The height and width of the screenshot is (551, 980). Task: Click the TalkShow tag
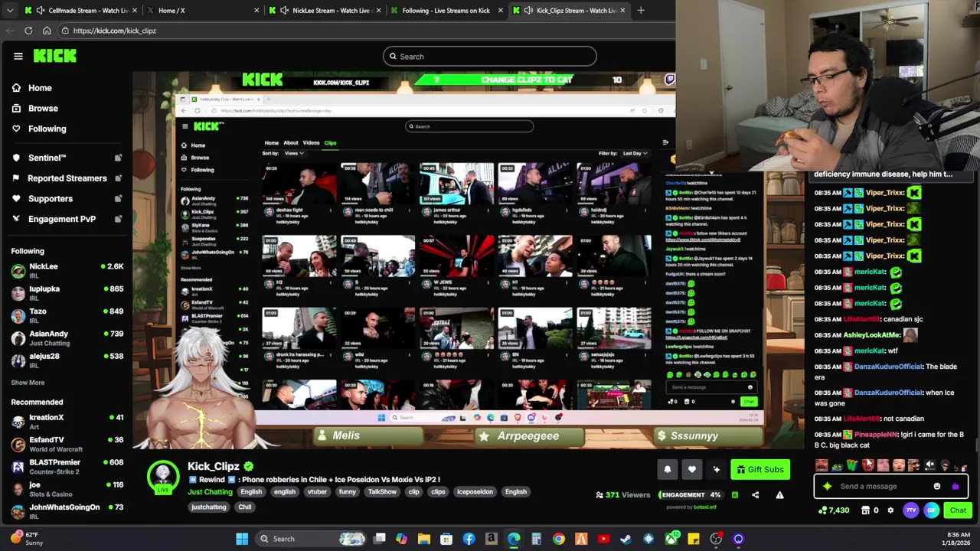381,492
